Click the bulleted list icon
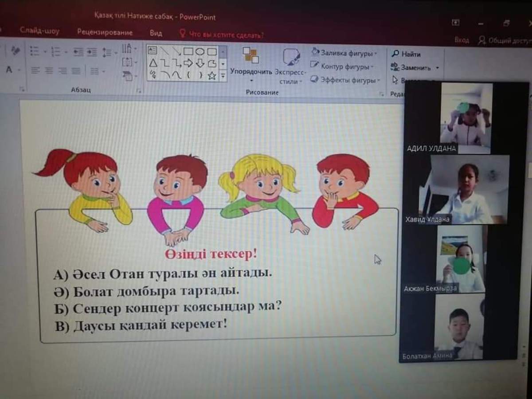 35,51
